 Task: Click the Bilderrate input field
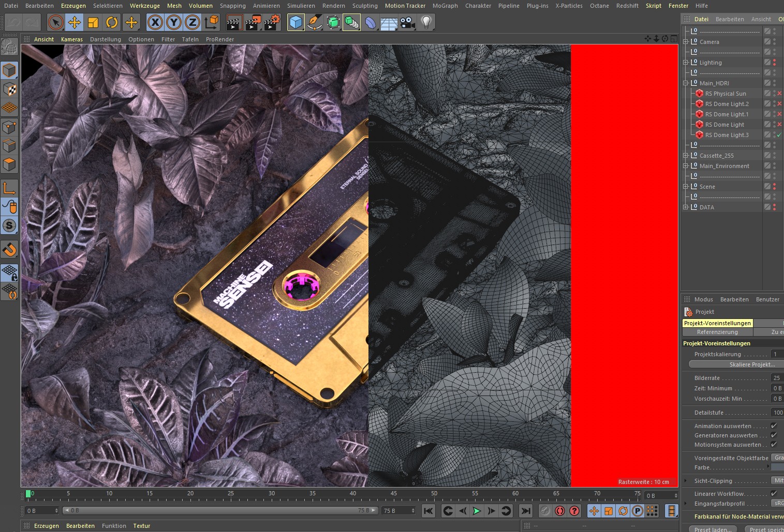tap(777, 378)
